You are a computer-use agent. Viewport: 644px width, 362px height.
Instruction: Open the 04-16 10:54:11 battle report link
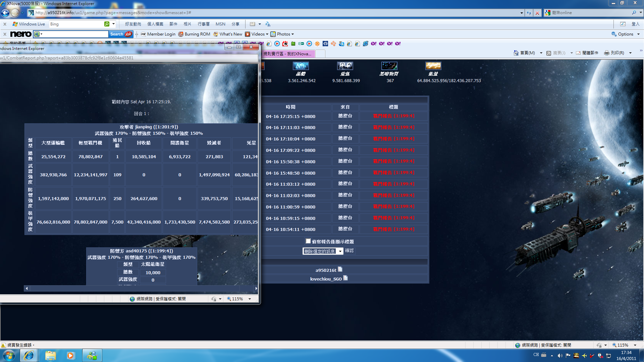(x=394, y=229)
